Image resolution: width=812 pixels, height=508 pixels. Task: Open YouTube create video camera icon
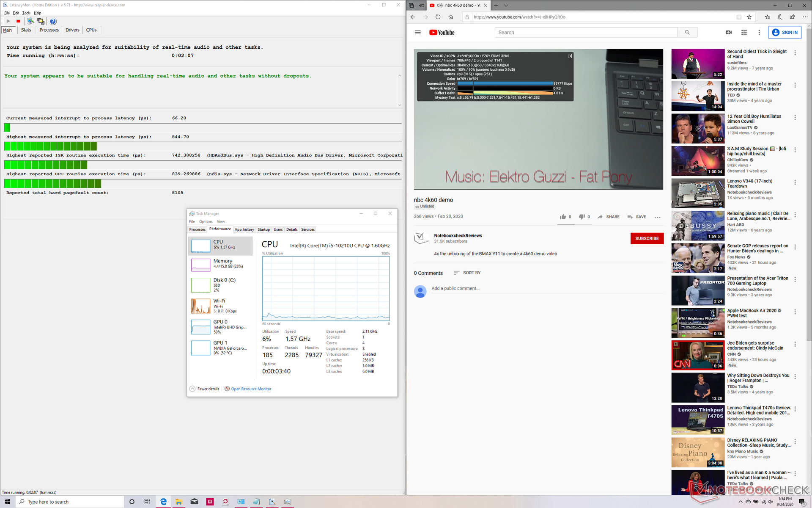pyautogui.click(x=729, y=33)
